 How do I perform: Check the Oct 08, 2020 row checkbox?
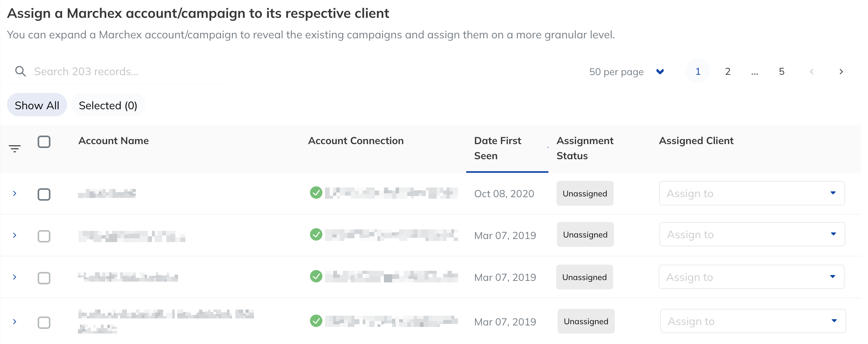point(44,194)
